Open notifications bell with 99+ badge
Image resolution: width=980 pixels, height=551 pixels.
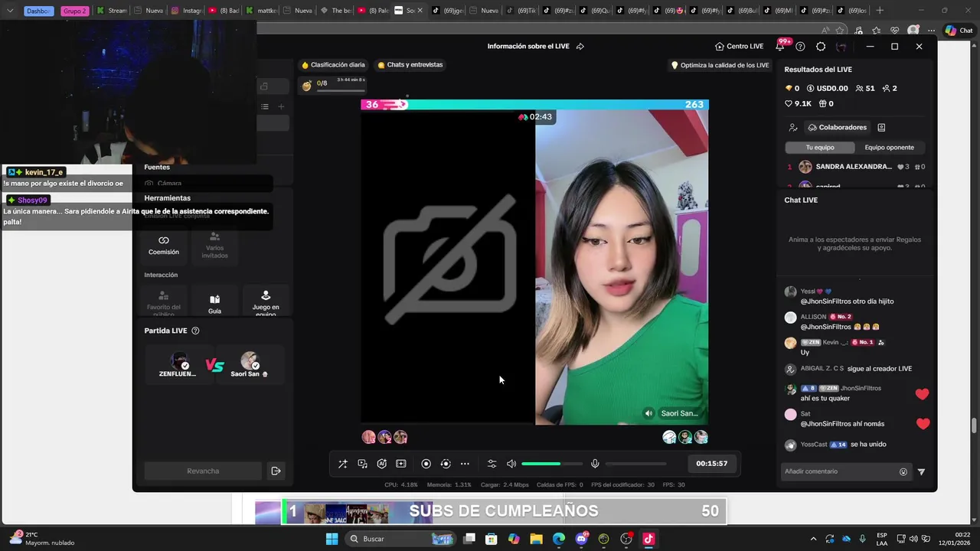click(x=780, y=47)
